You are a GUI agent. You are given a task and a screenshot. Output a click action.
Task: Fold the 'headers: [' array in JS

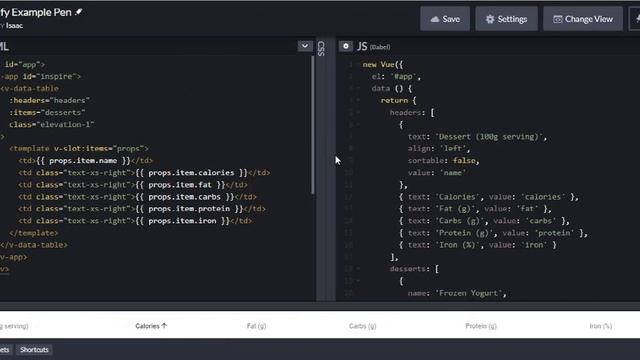(x=358, y=113)
